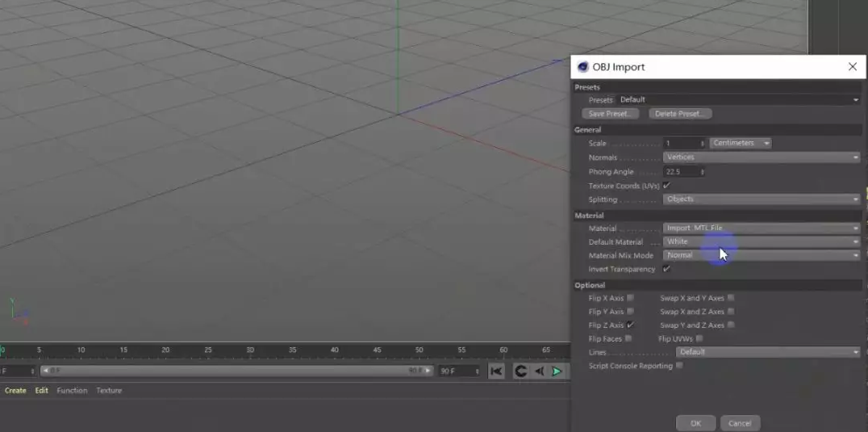Close the OBJ Import dialog
The height and width of the screenshot is (432, 868).
click(853, 67)
